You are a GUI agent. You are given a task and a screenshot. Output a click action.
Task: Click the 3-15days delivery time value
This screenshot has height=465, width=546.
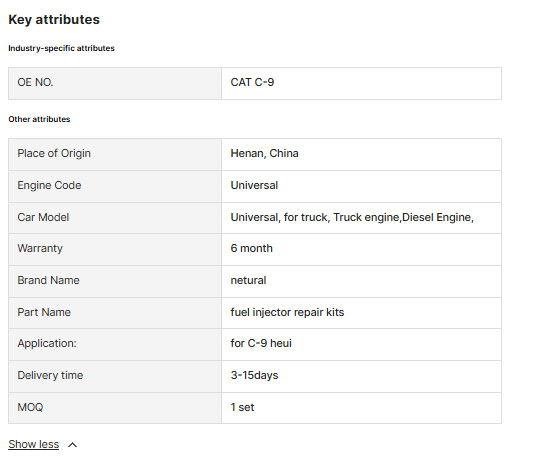254,375
